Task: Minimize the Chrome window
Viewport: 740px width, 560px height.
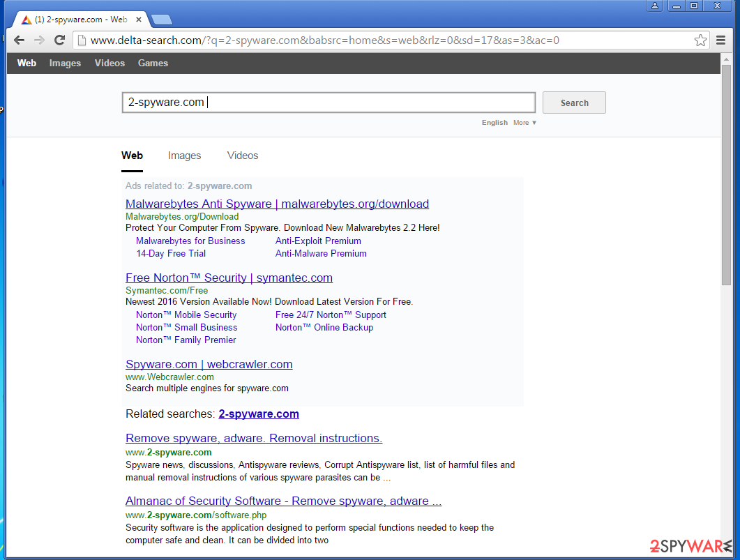Action: pyautogui.click(x=677, y=6)
